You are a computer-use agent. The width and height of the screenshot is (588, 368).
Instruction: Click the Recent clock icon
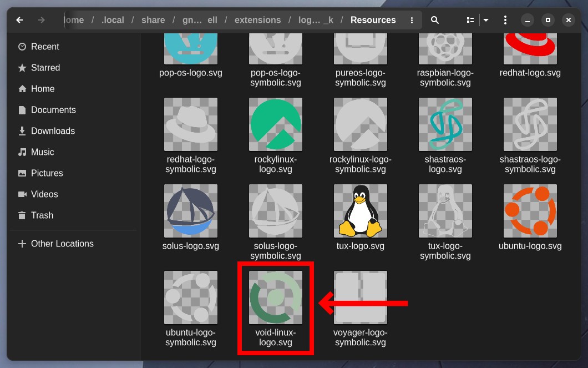pyautogui.click(x=22, y=47)
